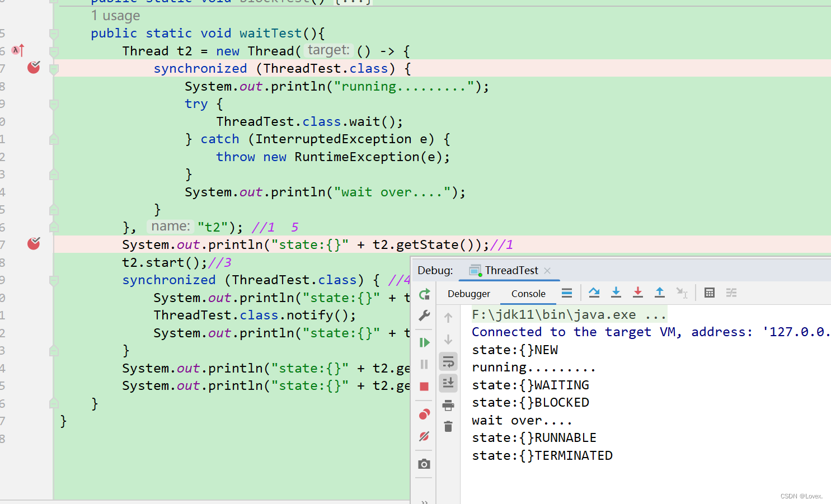Click 'ThreadTest.class.notify();' statement

[x=255, y=315]
